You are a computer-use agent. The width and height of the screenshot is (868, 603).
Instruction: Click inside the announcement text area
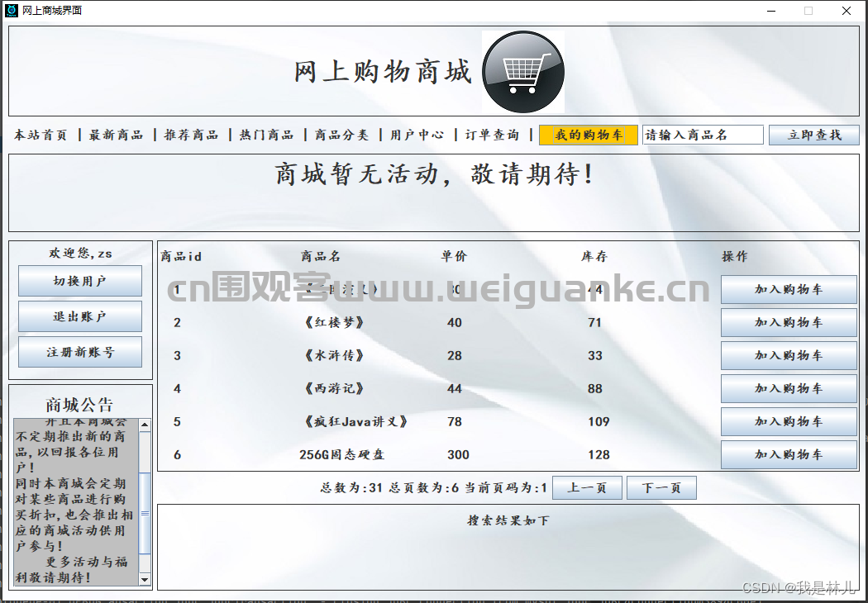tap(76, 502)
